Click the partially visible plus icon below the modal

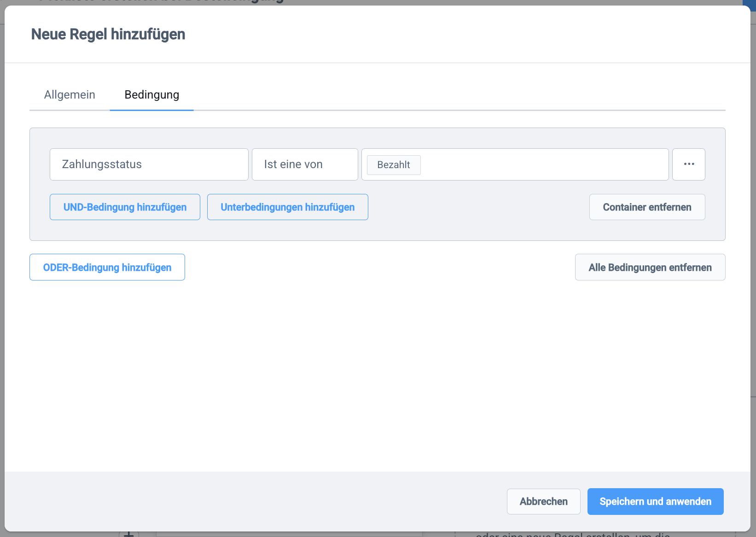coord(129,534)
